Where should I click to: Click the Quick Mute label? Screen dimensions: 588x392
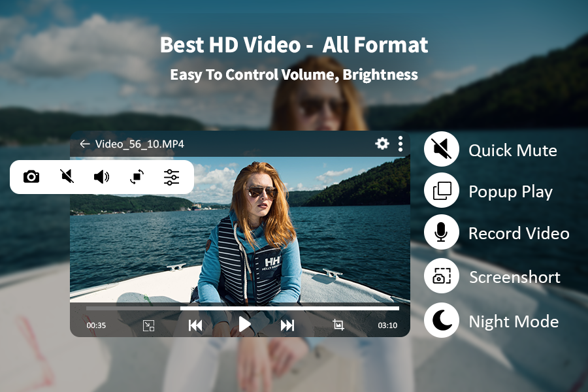pos(513,150)
